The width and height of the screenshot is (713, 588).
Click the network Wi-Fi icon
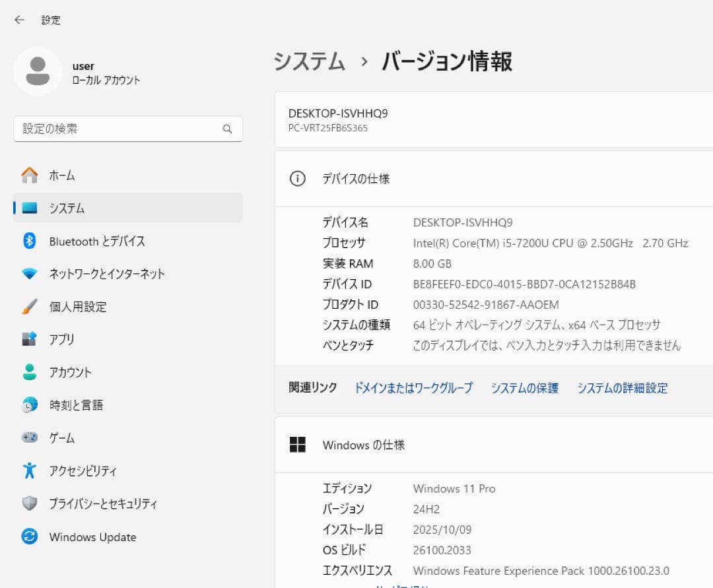coord(30,274)
